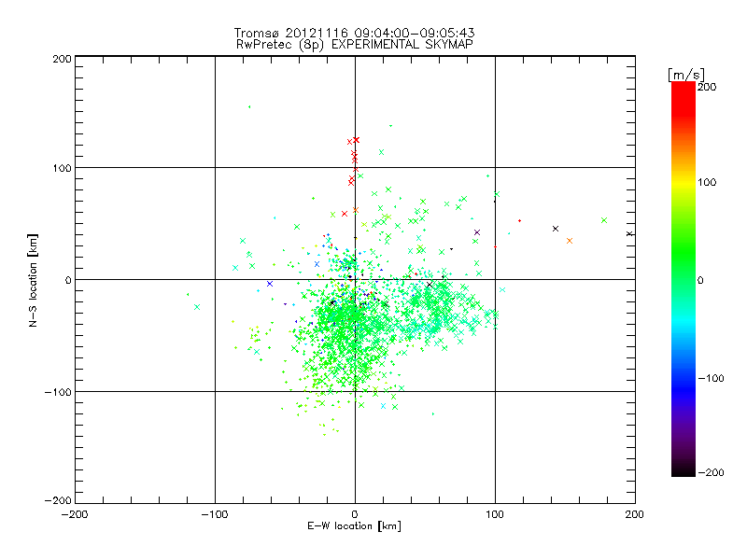
Task: Click the x-axis tick label '200'
Action: coord(635,514)
